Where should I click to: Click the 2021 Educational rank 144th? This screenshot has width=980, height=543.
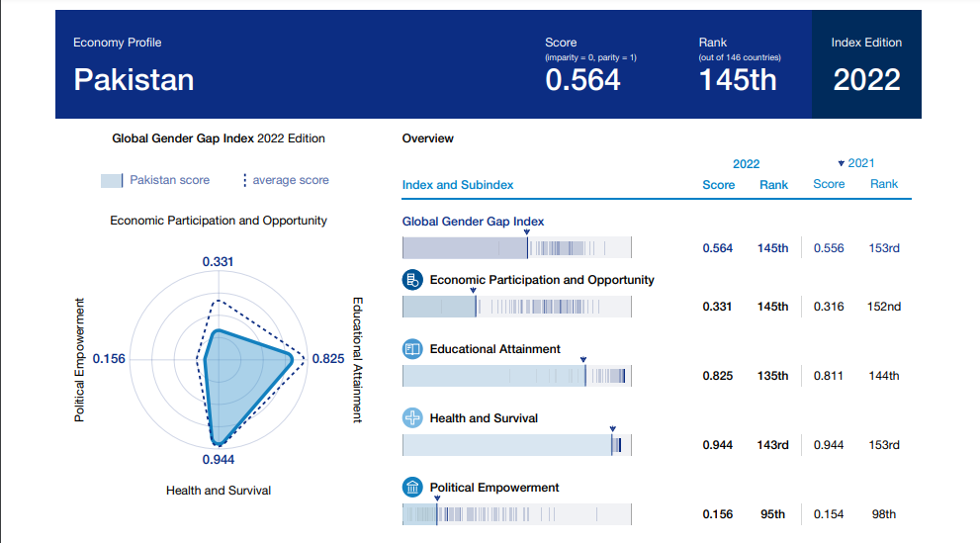coord(884,376)
